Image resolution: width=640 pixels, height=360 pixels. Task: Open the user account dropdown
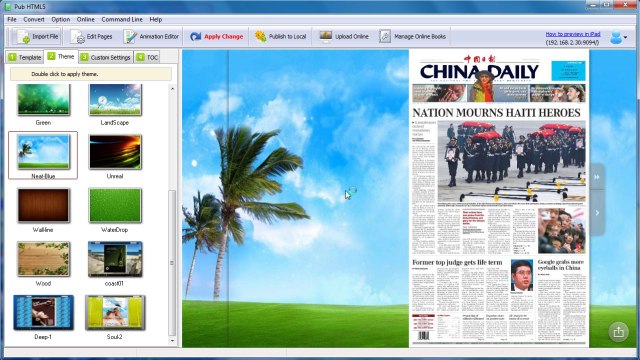pos(618,37)
